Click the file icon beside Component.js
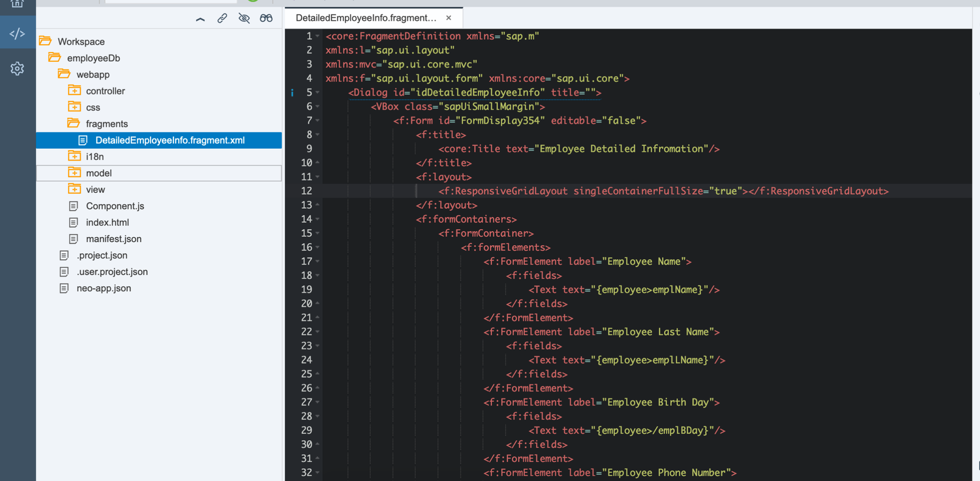This screenshot has width=980, height=481. click(73, 206)
